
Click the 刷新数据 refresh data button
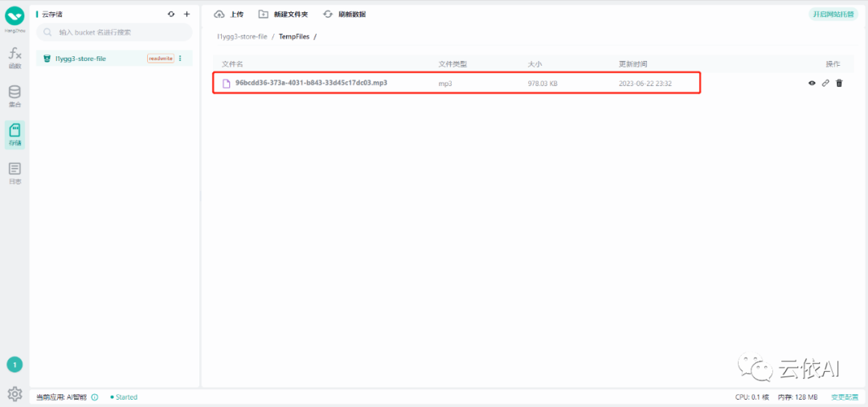pyautogui.click(x=344, y=14)
